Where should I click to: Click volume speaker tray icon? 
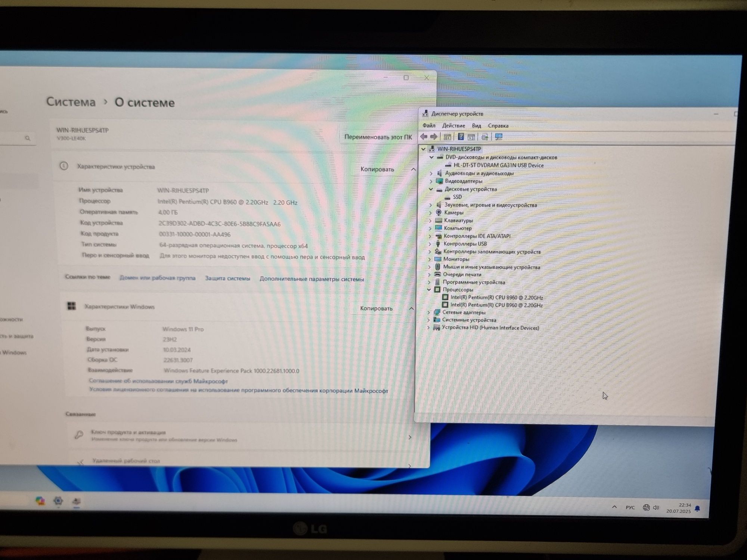656,508
